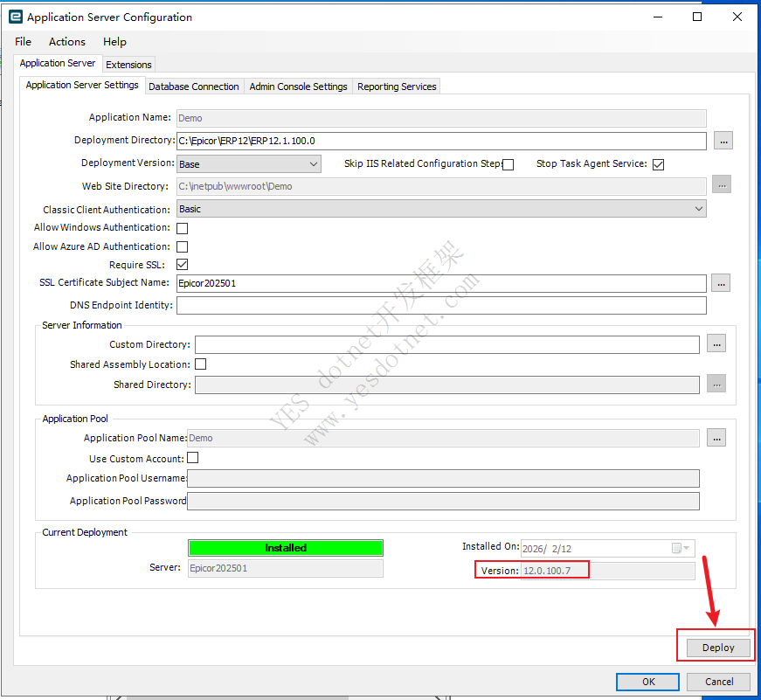Screen dimensions: 761x700
Task: Click the OK button
Action: click(x=647, y=682)
